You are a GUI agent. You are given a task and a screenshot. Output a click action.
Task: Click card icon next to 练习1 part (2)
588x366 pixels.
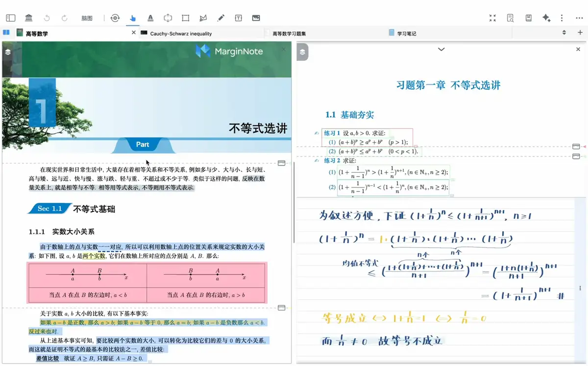[576, 147]
